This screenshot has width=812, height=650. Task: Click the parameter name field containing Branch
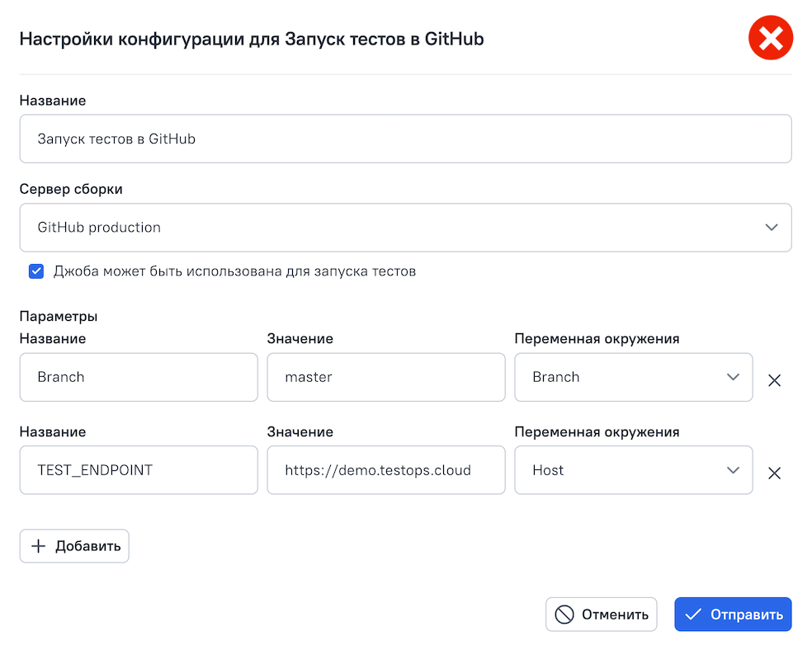[x=139, y=377]
